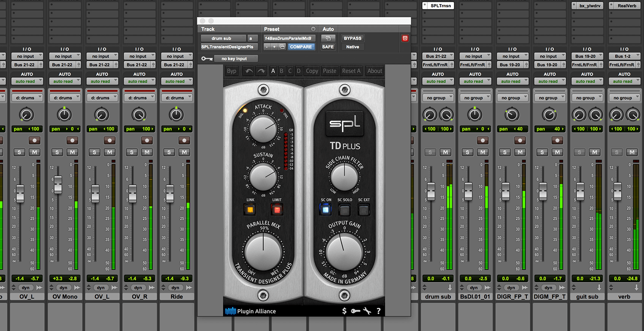Open the automation mode selector on the OV Mono track
The width and height of the screenshot is (644, 331).
[x=64, y=81]
